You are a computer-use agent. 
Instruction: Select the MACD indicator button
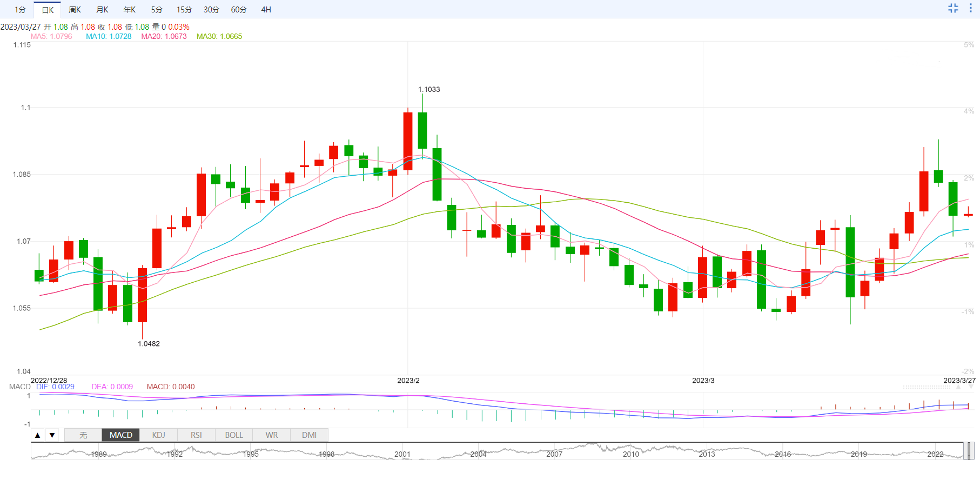pos(121,435)
